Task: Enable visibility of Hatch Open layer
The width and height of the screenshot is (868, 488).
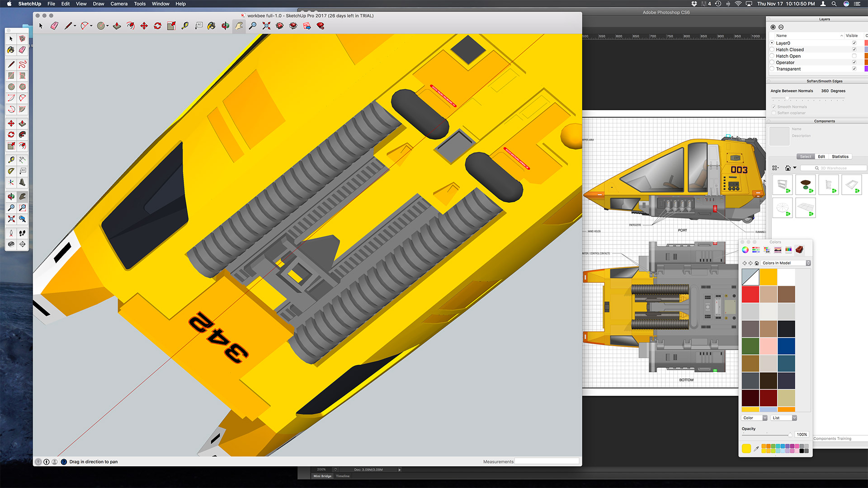Action: [854, 56]
